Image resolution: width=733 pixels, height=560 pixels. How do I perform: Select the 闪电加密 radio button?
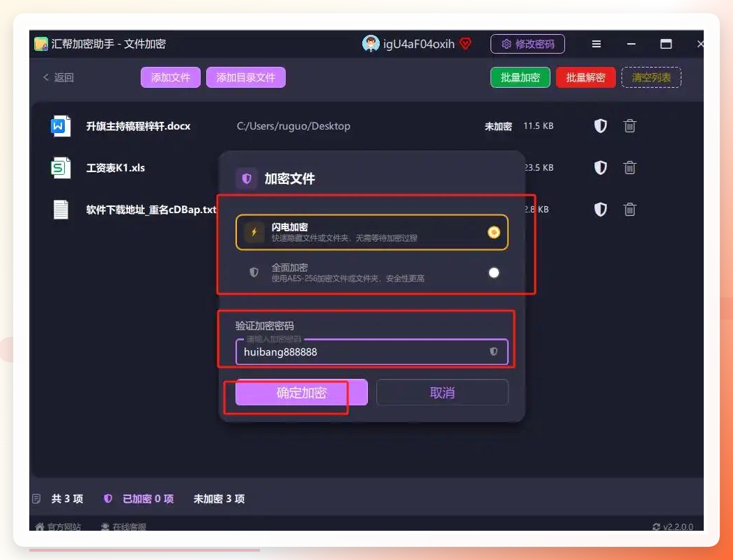493,233
